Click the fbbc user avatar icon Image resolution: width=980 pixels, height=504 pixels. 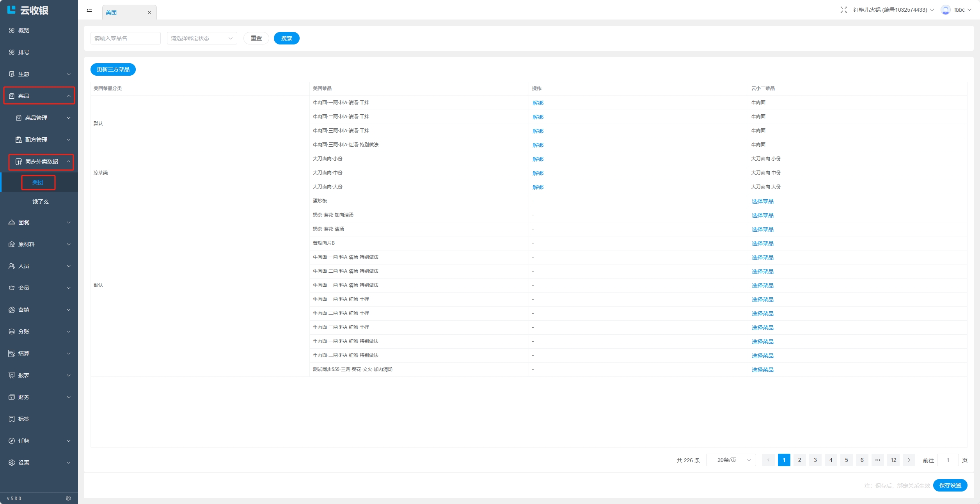click(945, 10)
